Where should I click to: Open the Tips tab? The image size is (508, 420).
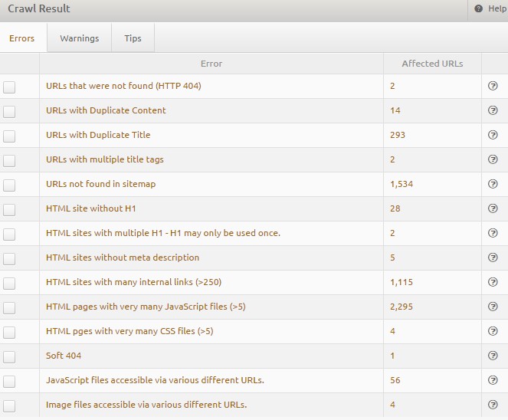[133, 38]
